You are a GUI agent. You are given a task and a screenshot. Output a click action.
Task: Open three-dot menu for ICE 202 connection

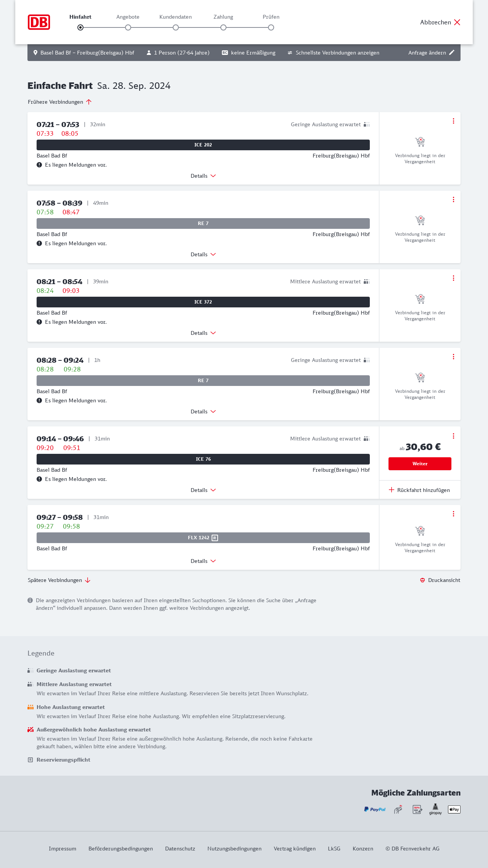point(453,121)
